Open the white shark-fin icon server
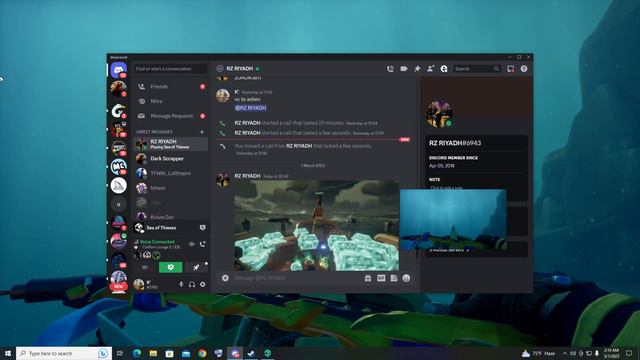The height and width of the screenshot is (360, 640). pos(119,186)
